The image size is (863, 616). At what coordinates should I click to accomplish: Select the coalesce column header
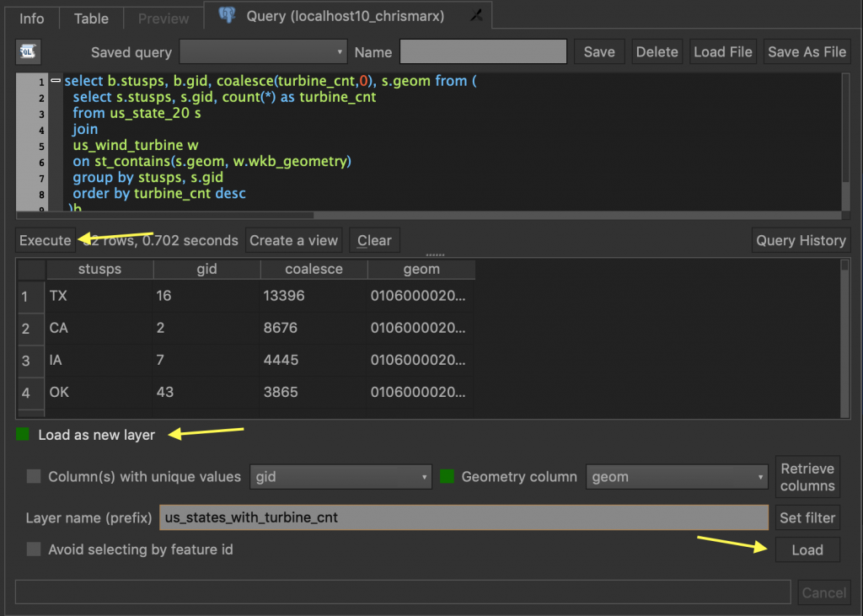tap(314, 270)
